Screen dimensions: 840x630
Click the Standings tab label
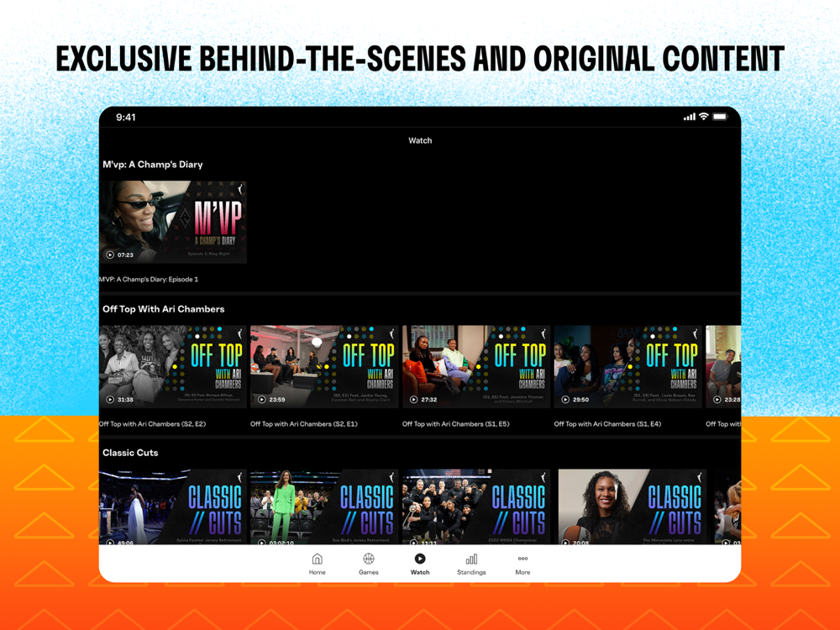click(x=471, y=572)
